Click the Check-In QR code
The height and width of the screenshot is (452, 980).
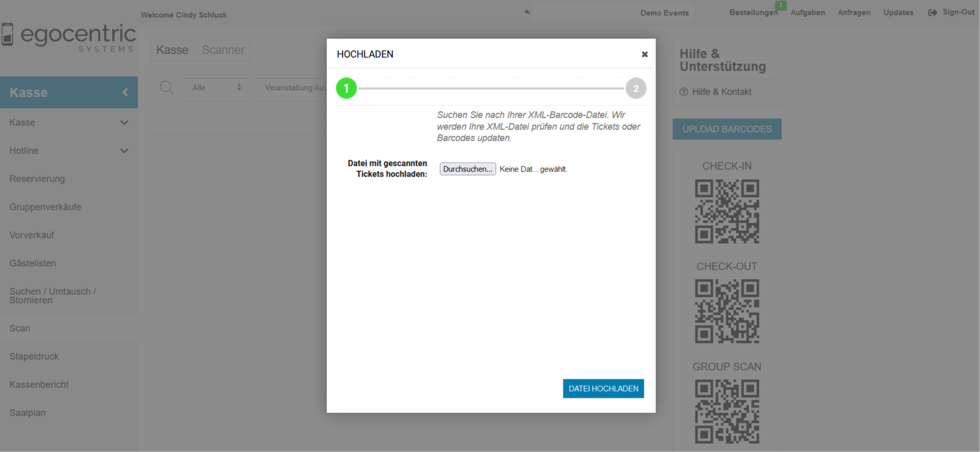click(727, 211)
